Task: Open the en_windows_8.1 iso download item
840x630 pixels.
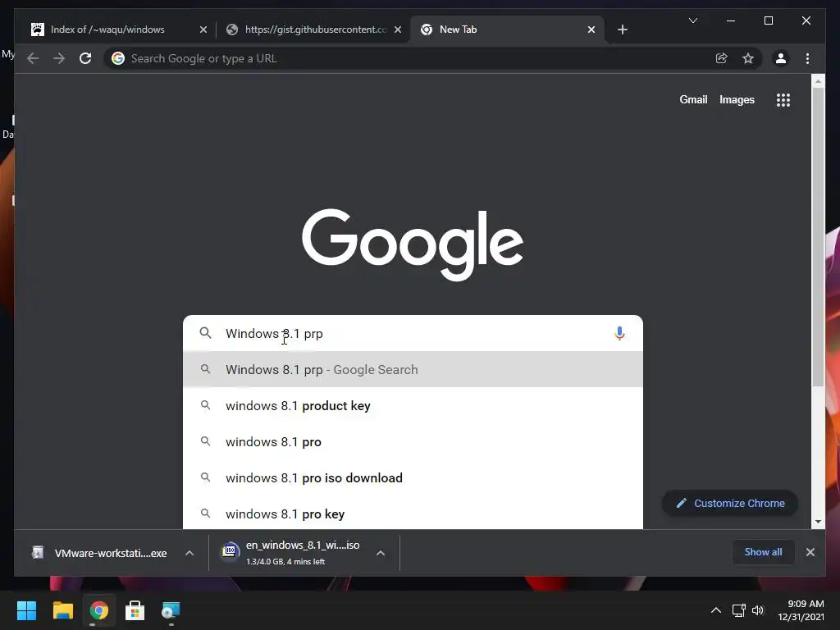Action: (x=304, y=553)
